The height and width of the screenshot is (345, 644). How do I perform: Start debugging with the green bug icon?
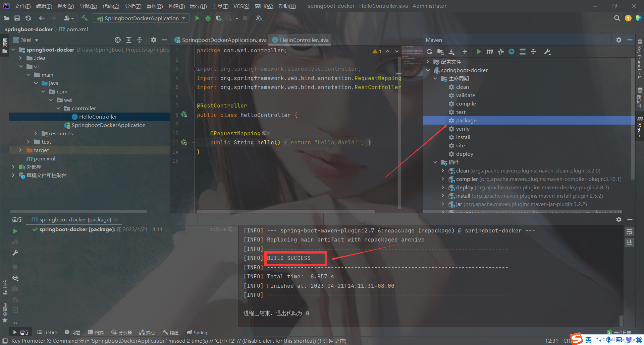coord(208,18)
